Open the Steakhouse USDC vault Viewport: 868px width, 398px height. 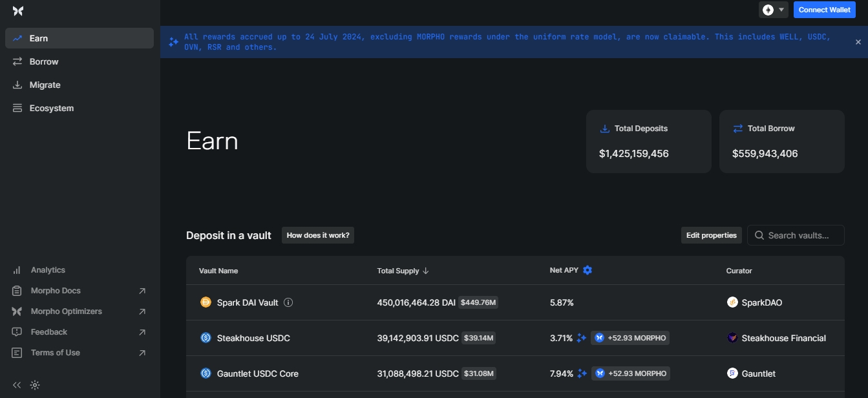[515, 338]
